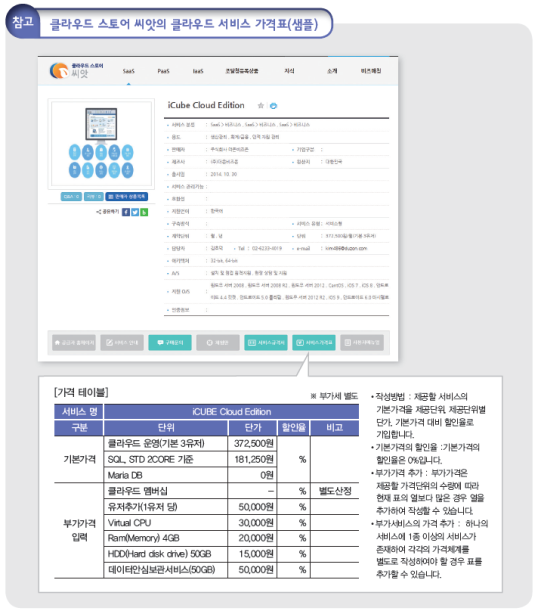Click the Q&A button under the thumbnail
Viewport: 538px width, 611px height.
point(71,196)
